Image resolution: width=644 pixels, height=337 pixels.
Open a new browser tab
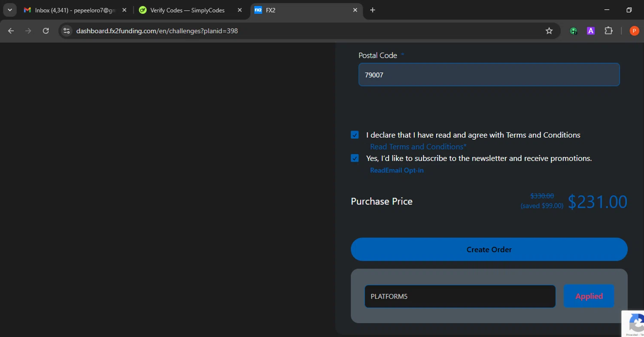coord(373,10)
